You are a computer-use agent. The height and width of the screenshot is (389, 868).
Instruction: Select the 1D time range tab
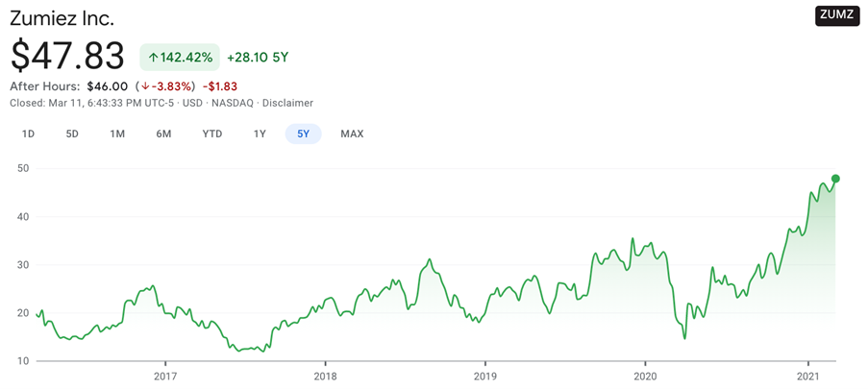pos(28,134)
